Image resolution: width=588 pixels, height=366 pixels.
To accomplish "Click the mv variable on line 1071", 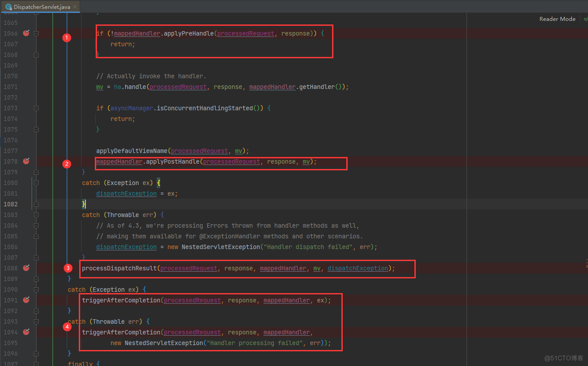I will [100, 87].
